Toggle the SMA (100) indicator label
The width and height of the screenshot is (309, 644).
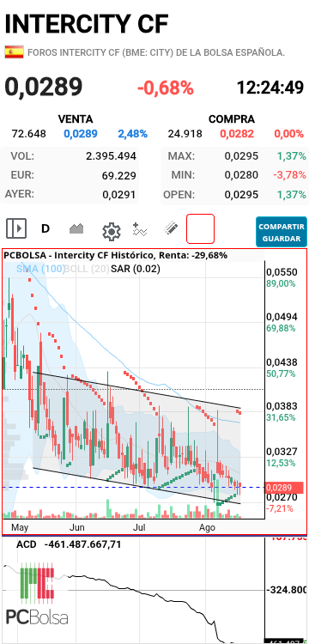[40, 269]
